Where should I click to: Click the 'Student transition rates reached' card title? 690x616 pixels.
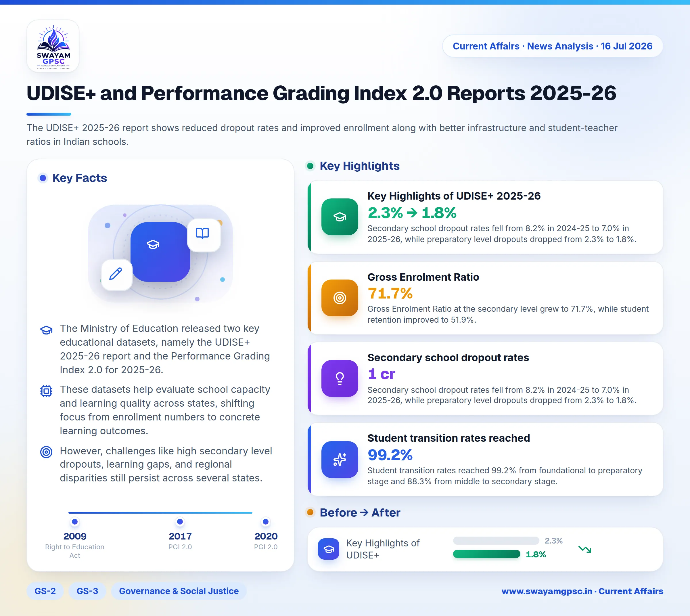click(448, 438)
